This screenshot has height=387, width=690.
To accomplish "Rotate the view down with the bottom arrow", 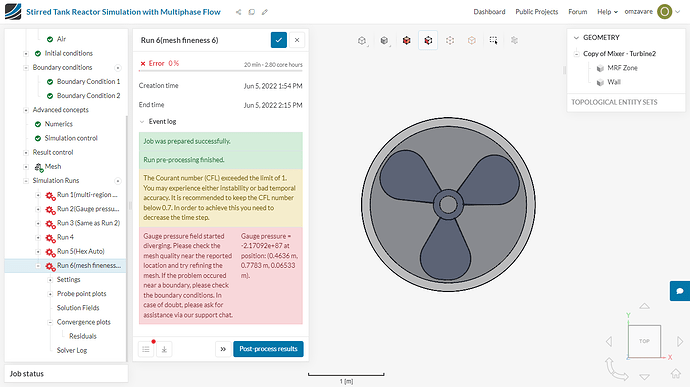I will point(644,377).
